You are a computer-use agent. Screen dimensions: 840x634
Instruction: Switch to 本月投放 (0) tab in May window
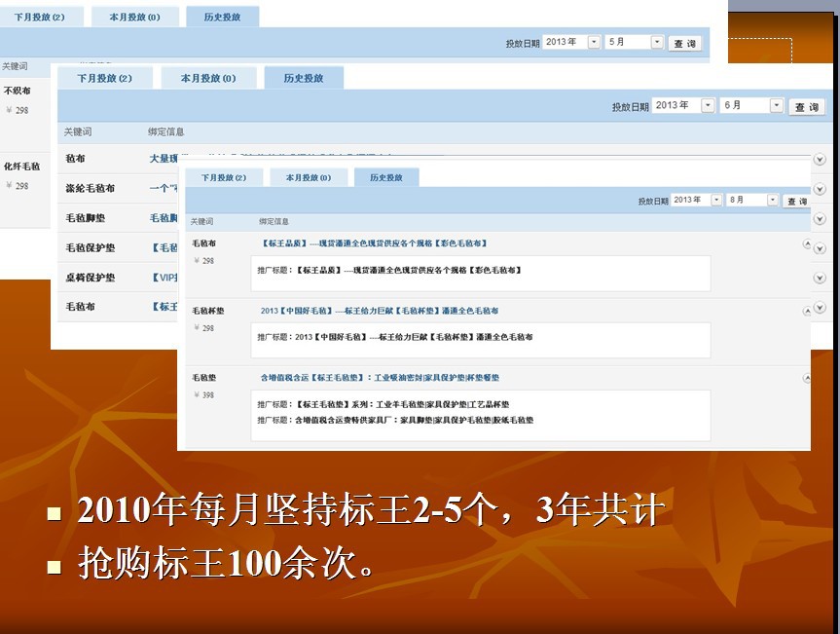134,18
